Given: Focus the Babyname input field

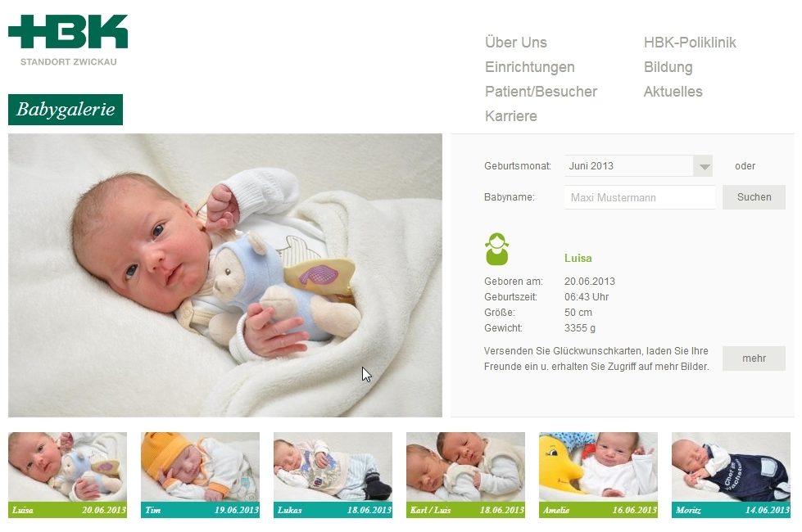Looking at the screenshot, I should tap(639, 197).
